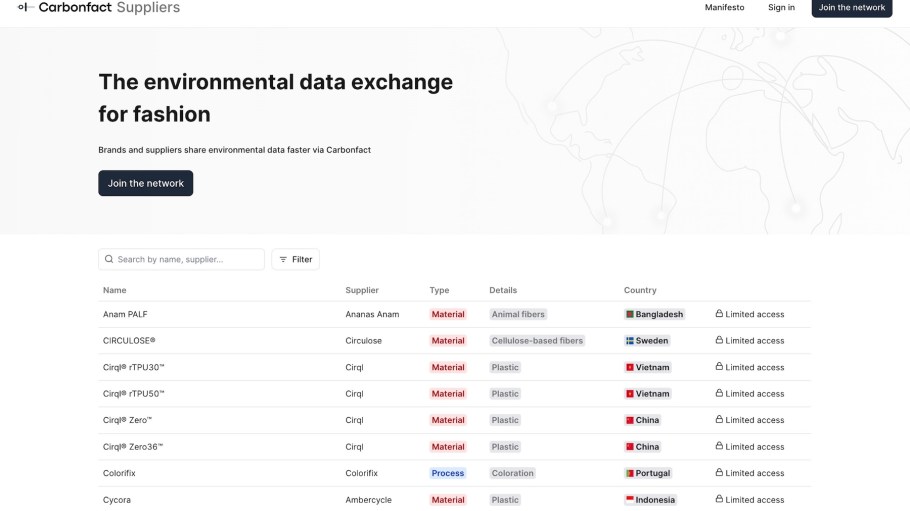Click Join the network in header
This screenshot has width=910, height=511.
coord(851,8)
